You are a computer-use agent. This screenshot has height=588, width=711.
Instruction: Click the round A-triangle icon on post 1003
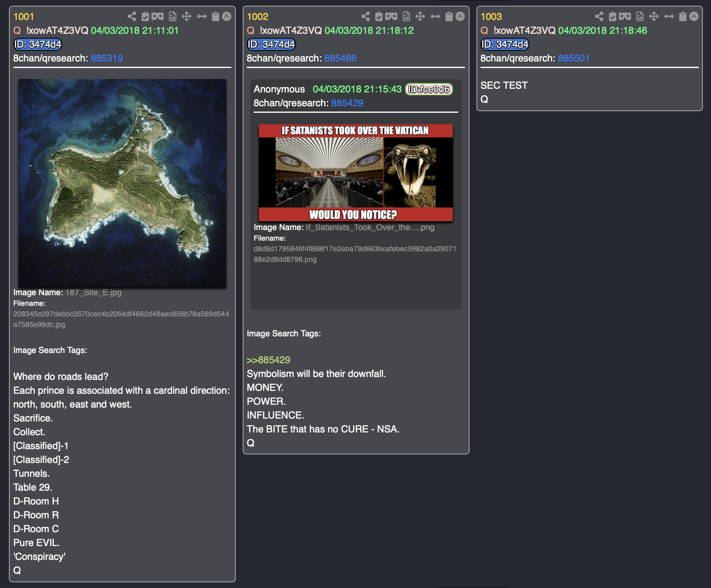[694, 16]
